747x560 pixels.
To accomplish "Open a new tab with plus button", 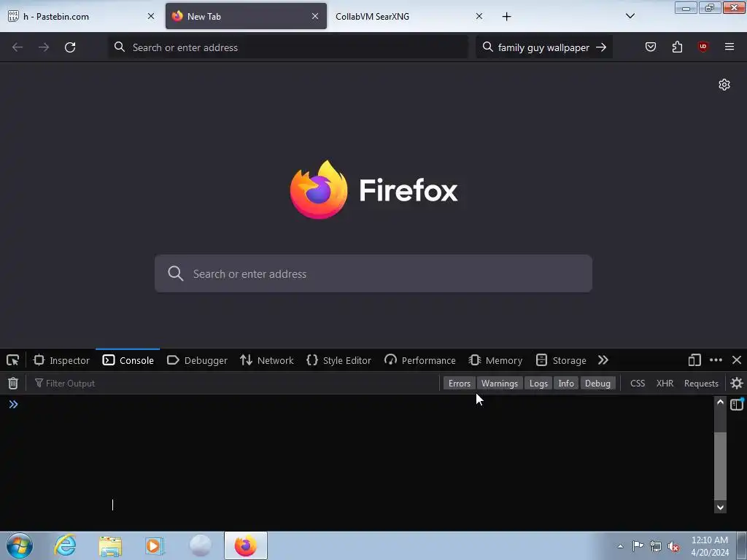I will coord(506,17).
